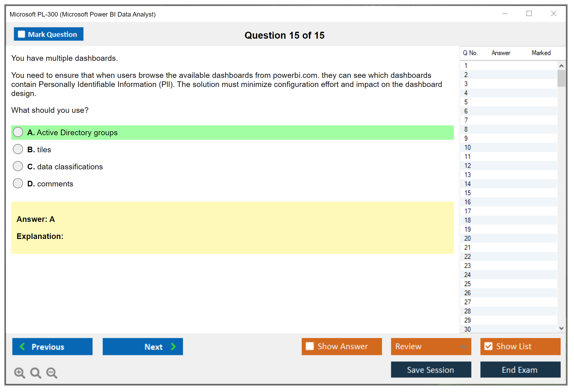Choose option C data classifications
The width and height of the screenshot is (574, 392).
(x=18, y=166)
